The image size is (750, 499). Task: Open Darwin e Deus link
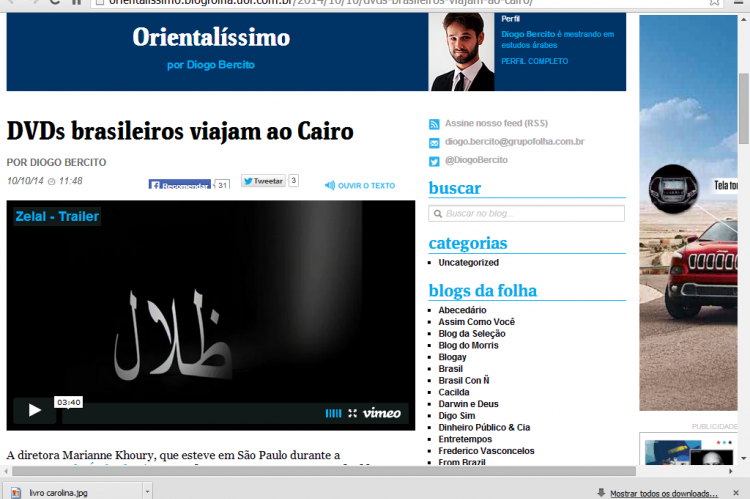468,404
